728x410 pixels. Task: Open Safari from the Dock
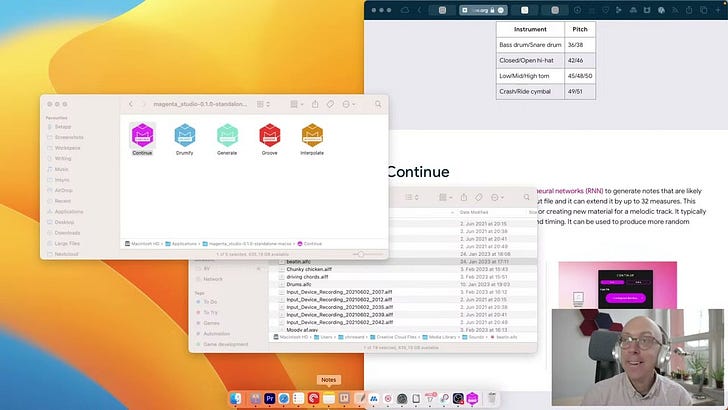[x=284, y=398]
